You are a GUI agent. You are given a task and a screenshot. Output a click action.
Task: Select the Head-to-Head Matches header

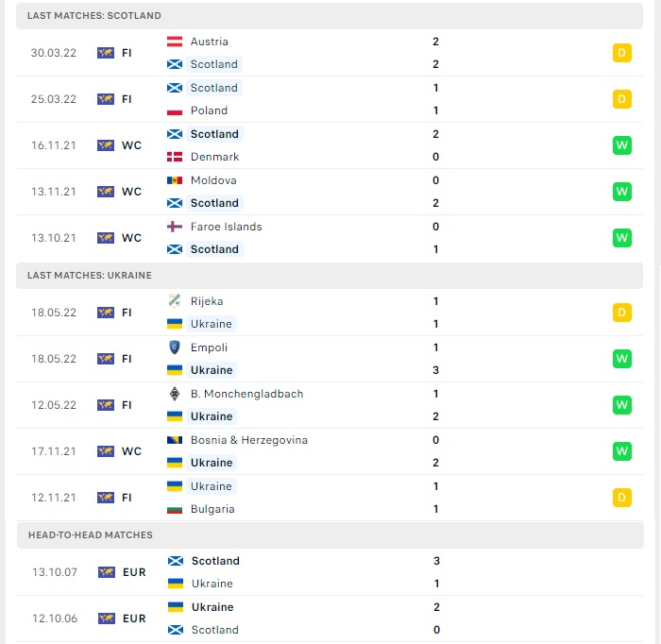click(330, 535)
